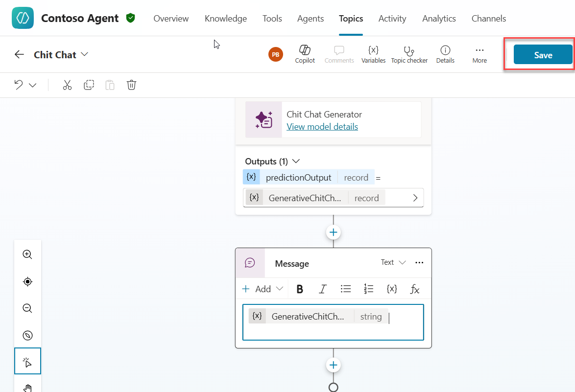Collapse the Outputs (1) section

pos(296,161)
